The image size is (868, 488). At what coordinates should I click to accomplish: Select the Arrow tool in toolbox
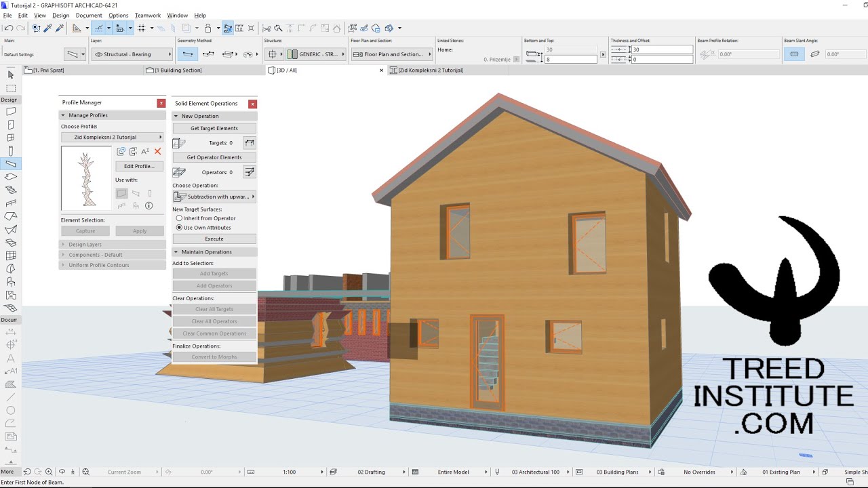[11, 75]
